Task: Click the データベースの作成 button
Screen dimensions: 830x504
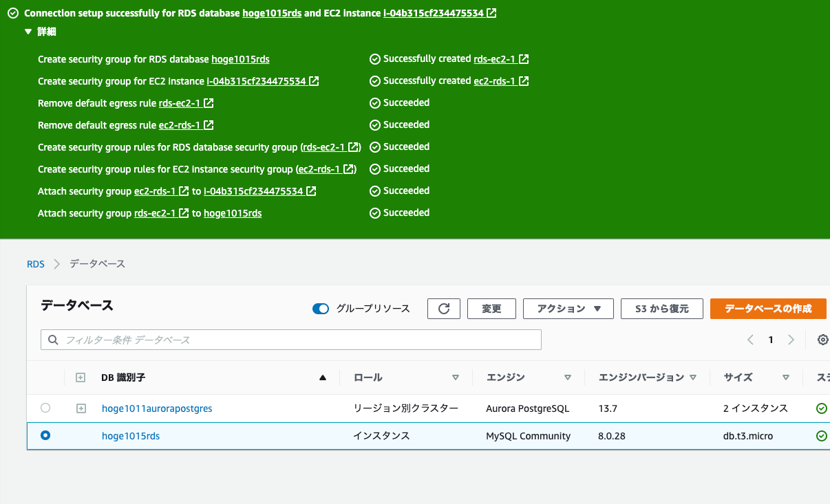Action: tap(768, 309)
